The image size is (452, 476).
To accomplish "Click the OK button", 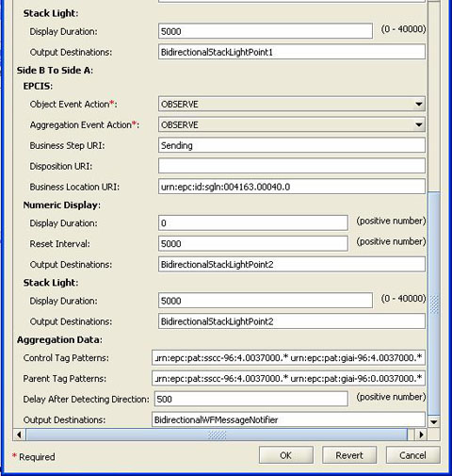I will [286, 455].
